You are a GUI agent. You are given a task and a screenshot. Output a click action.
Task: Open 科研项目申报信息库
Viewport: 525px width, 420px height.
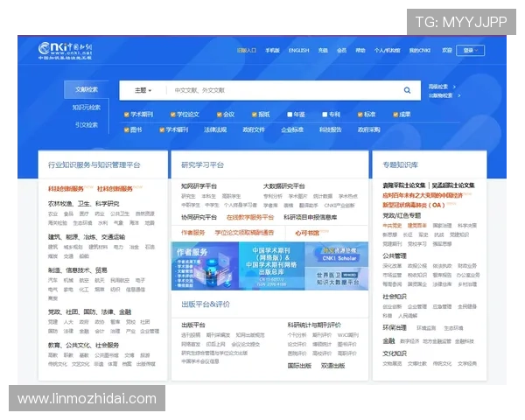(310, 217)
